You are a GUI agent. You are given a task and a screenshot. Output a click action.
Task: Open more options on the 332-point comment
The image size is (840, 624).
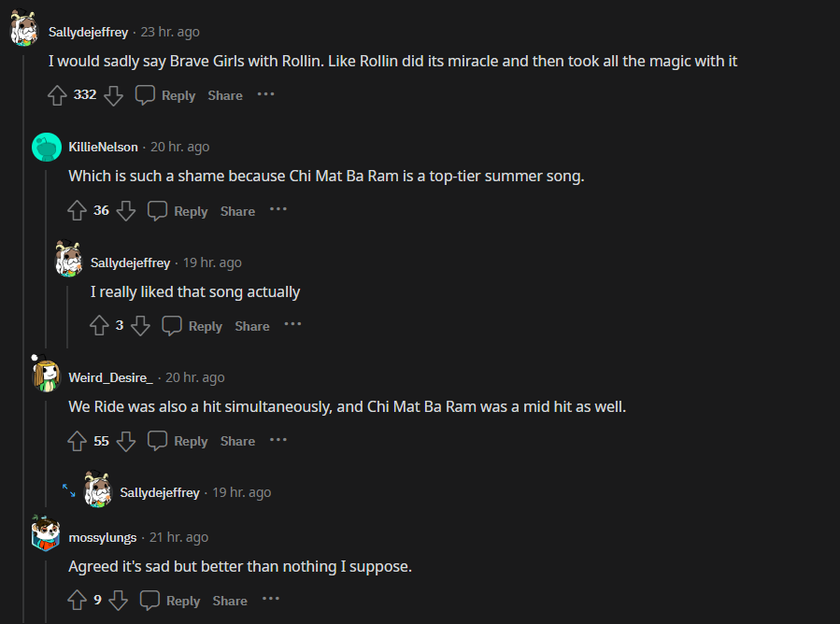(266, 94)
